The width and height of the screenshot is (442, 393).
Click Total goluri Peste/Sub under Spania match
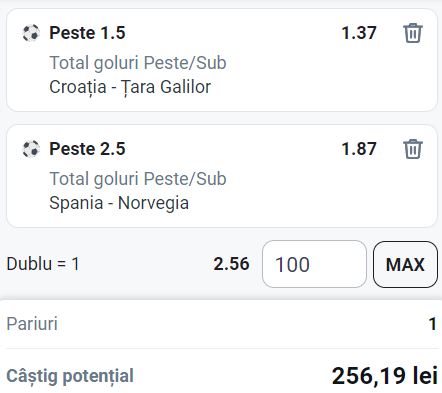[138, 179]
